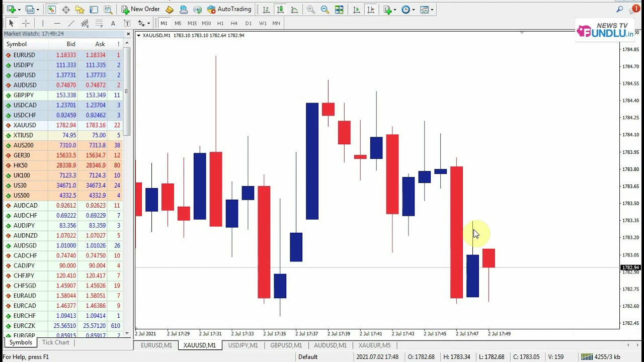644x362 pixels.
Task: Switch to EURUSD,M1 chart tab
Action: click(x=156, y=345)
